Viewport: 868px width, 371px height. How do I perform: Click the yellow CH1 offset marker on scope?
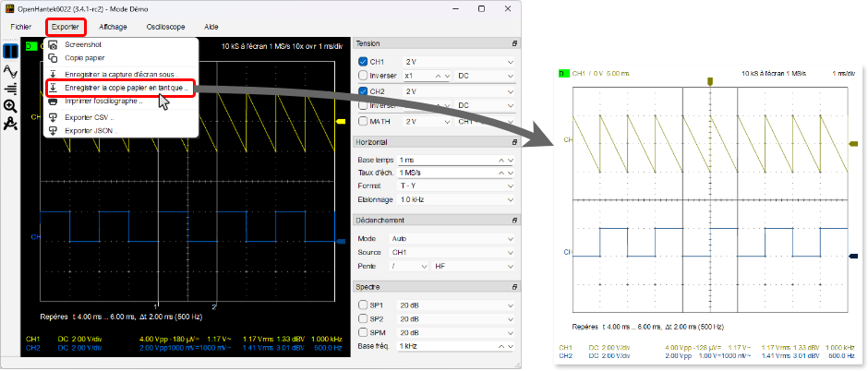341,121
